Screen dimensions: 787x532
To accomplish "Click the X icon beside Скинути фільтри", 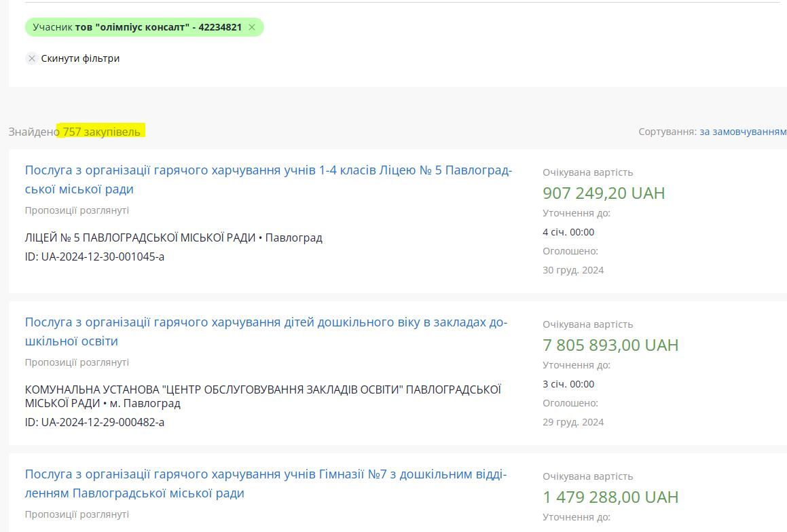I will coord(31,58).
